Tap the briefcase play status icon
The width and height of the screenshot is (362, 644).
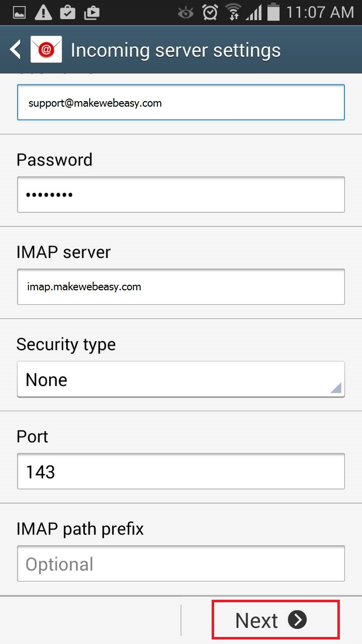click(x=92, y=13)
